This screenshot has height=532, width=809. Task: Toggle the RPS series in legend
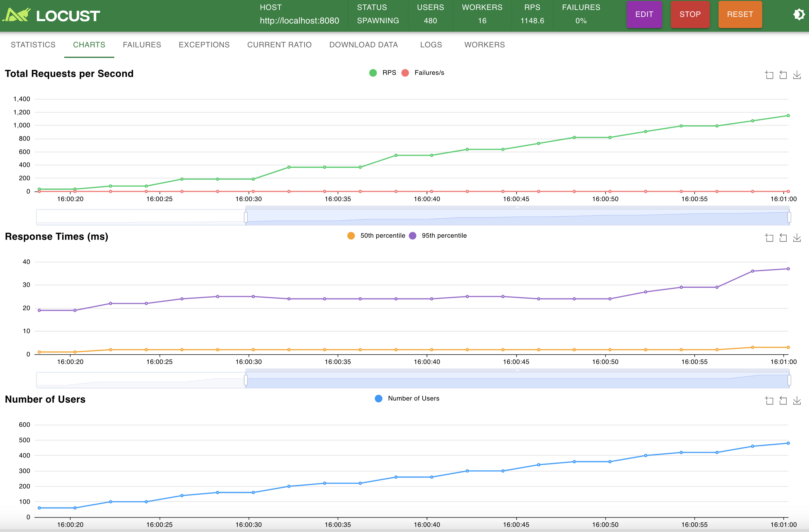tap(383, 73)
